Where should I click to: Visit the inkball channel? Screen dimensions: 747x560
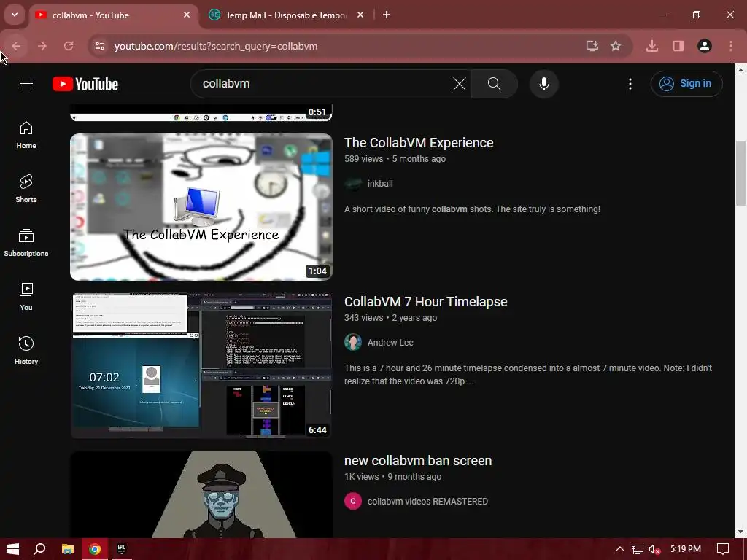pyautogui.click(x=380, y=183)
